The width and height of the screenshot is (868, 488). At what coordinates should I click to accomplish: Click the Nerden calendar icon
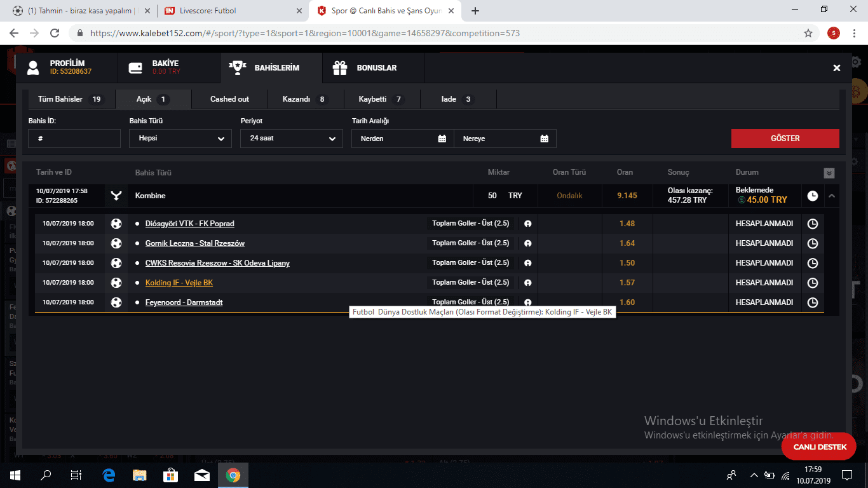coord(442,139)
